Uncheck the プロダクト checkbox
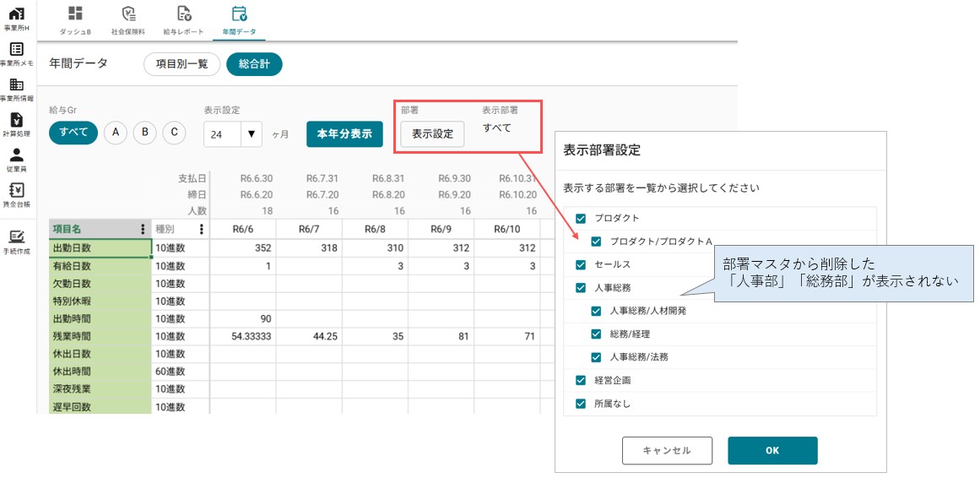Viewport: 980px width, 478px height. tap(582, 219)
